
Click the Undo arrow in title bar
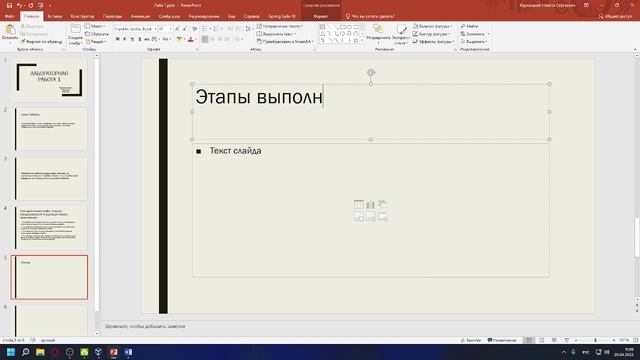tap(19, 5)
